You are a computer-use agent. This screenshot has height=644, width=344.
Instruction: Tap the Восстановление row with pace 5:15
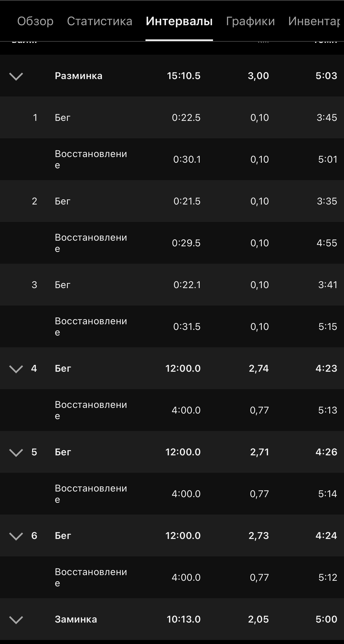(172, 326)
